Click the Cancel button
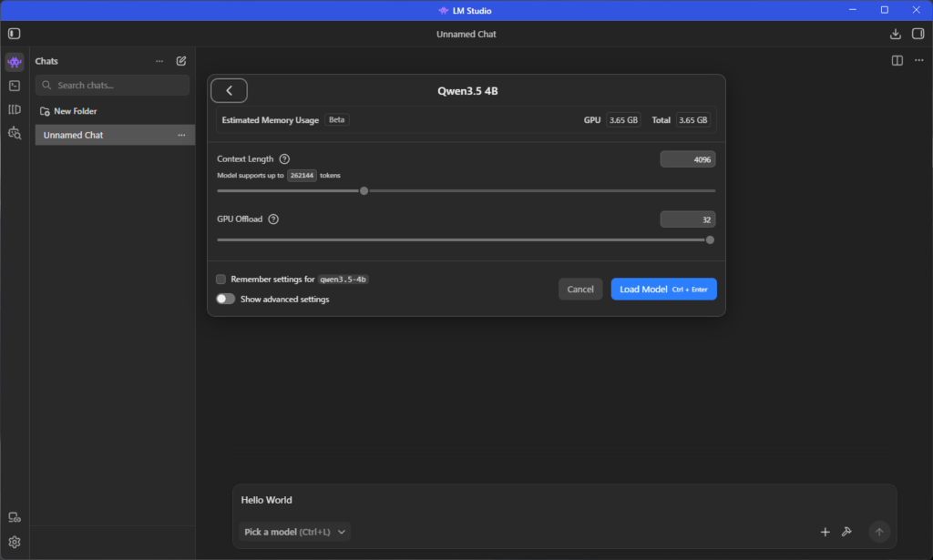Viewport: 933px width, 560px height. pyautogui.click(x=580, y=289)
